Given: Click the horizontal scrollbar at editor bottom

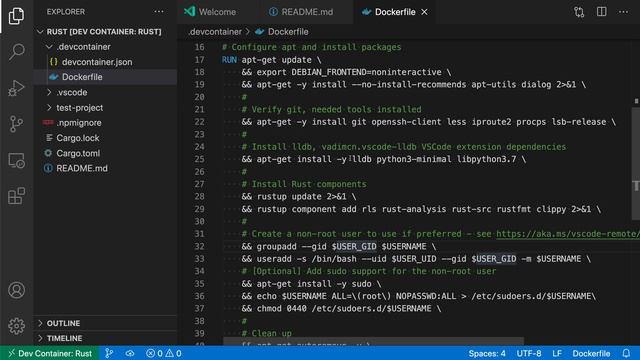Looking at the screenshot, I should pyautogui.click(x=373, y=341).
